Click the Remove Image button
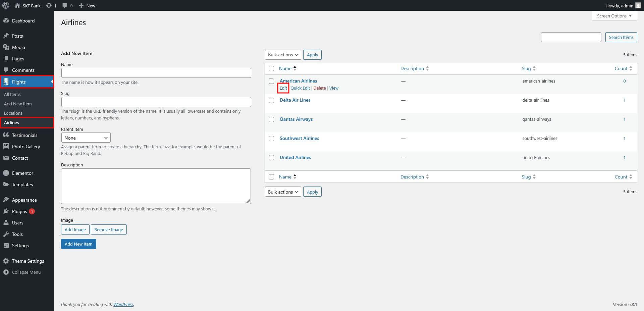Image resolution: width=644 pixels, height=311 pixels. (x=109, y=229)
